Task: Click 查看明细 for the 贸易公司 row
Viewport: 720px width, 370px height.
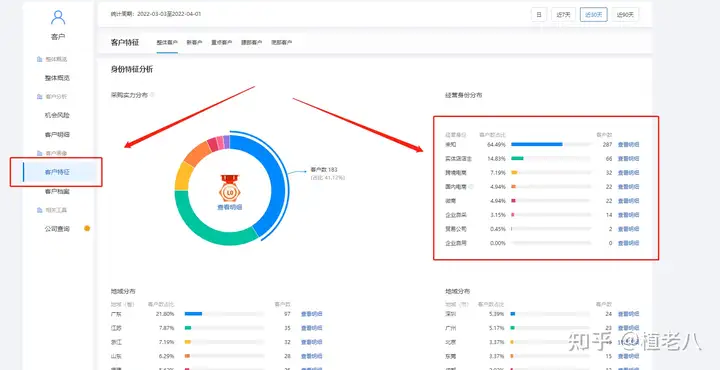Action: tap(629, 229)
